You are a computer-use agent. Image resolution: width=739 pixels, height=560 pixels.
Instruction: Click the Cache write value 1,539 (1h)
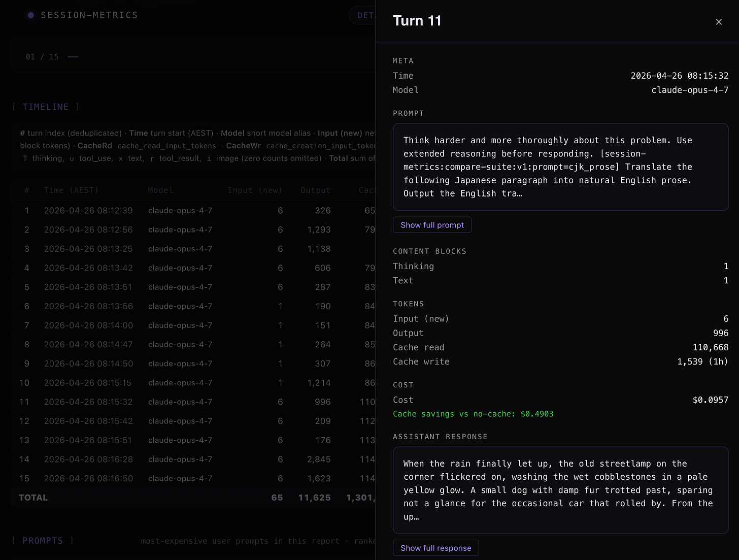point(702,361)
